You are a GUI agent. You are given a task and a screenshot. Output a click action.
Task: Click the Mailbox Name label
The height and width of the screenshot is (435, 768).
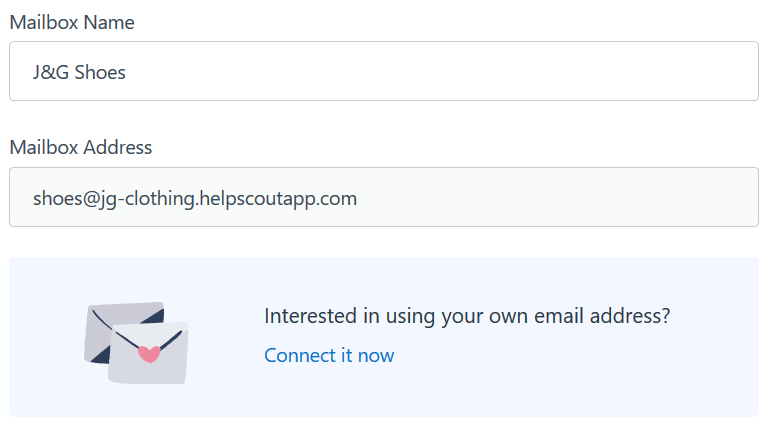click(x=72, y=22)
